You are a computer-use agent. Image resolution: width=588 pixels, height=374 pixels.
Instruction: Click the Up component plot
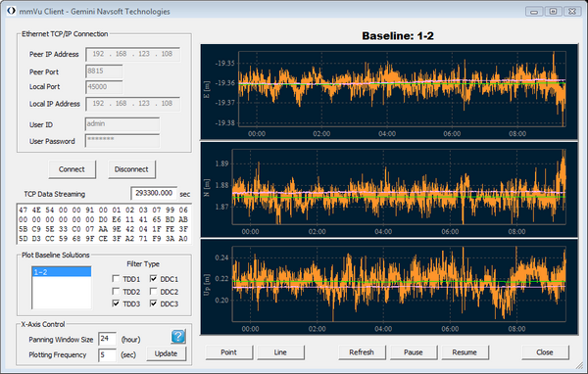(x=389, y=287)
